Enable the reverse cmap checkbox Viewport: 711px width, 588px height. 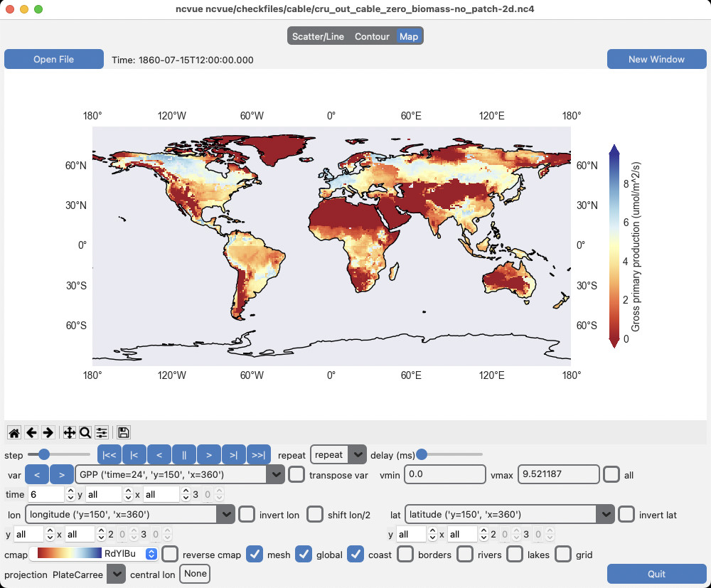pyautogui.click(x=170, y=554)
